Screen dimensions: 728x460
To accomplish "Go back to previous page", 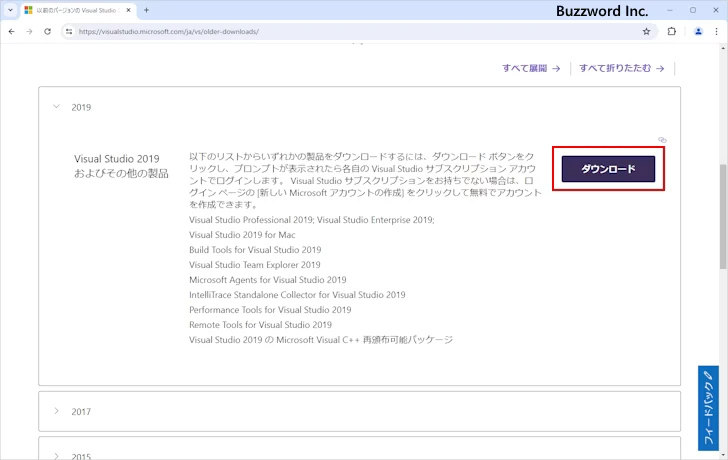I will click(x=12, y=32).
